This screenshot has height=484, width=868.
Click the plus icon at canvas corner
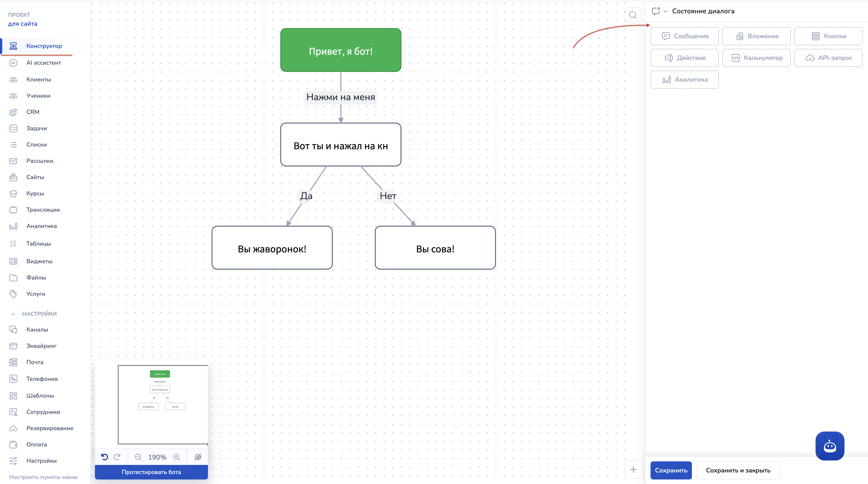[633, 469]
